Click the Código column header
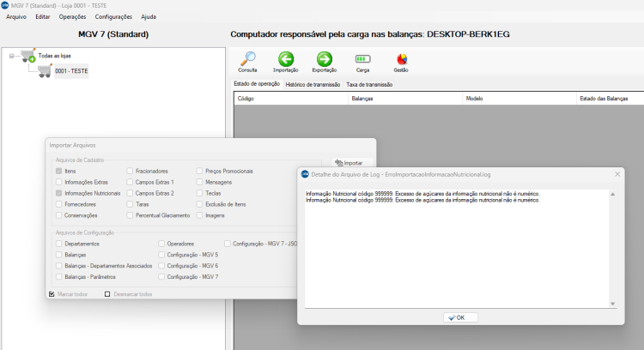This screenshot has width=644, height=350. point(291,99)
